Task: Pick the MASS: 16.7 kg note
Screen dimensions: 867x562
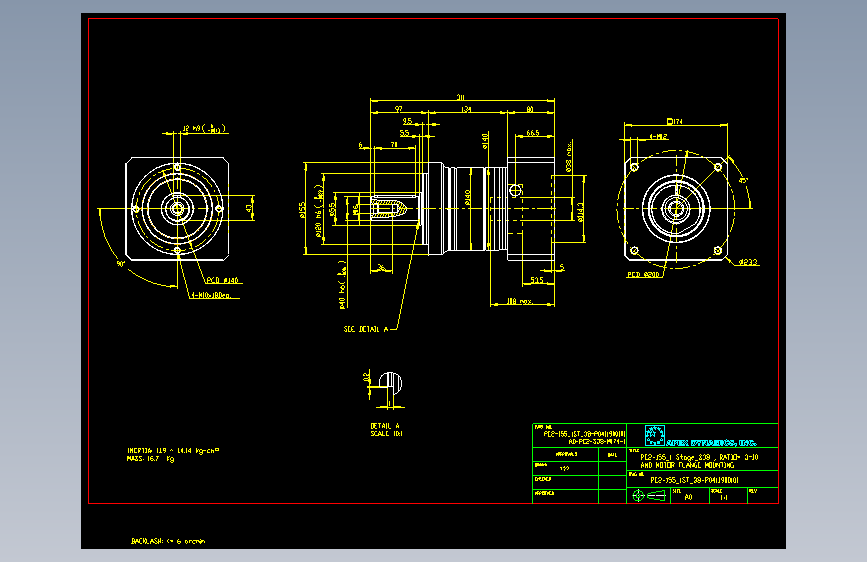Action: [150, 459]
